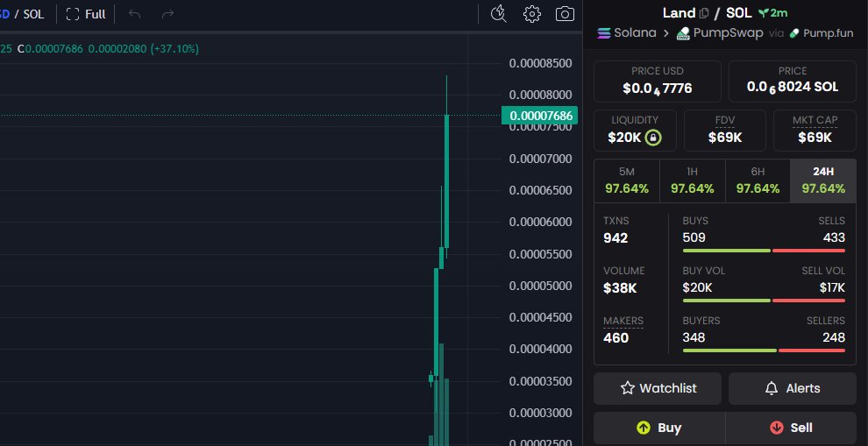Click the Pump.fun pill icon
This screenshot has width=868, height=446.
[794, 33]
